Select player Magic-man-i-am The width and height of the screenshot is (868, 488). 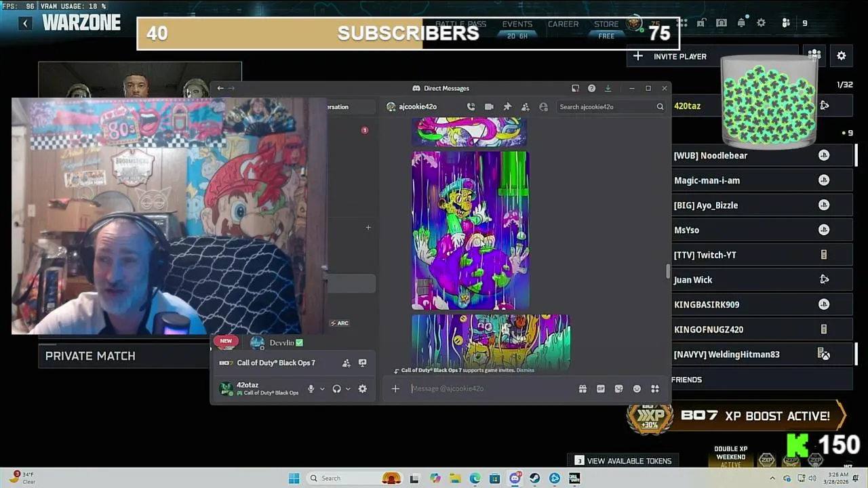[762, 180]
